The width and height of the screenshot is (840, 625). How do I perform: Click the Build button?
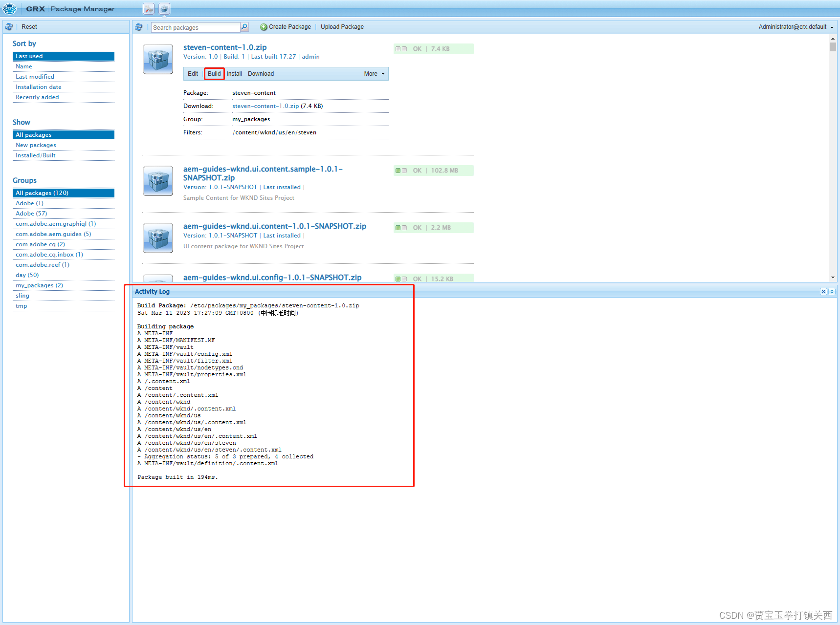pos(214,73)
